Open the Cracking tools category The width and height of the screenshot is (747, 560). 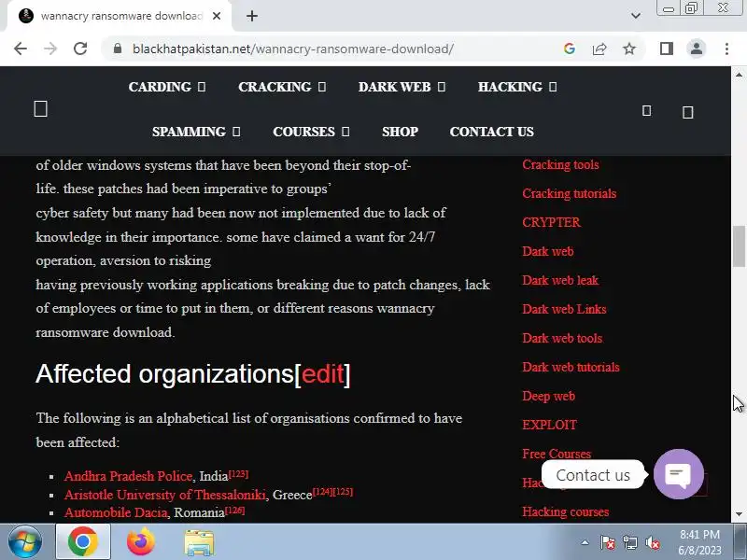pyautogui.click(x=560, y=165)
